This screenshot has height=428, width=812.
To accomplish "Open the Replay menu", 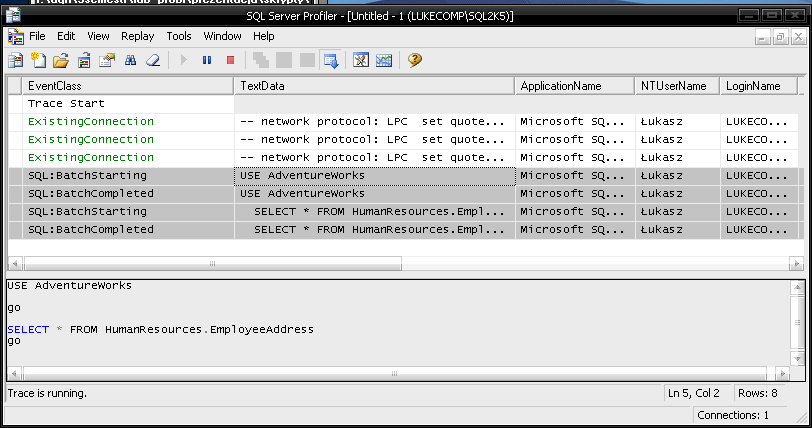I will pyautogui.click(x=137, y=36).
